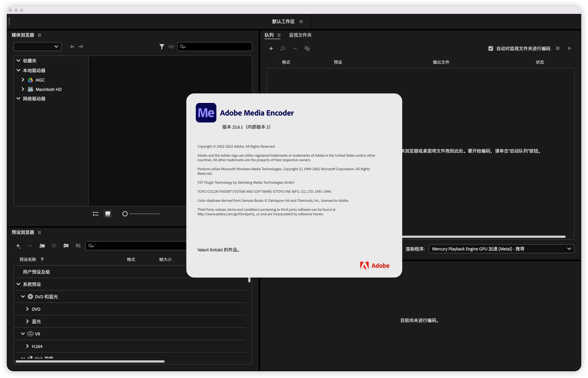Open the 渲染程序 Mercury Playback Engine dropdown
Viewport: 588px width, 378px height.
pos(501,249)
